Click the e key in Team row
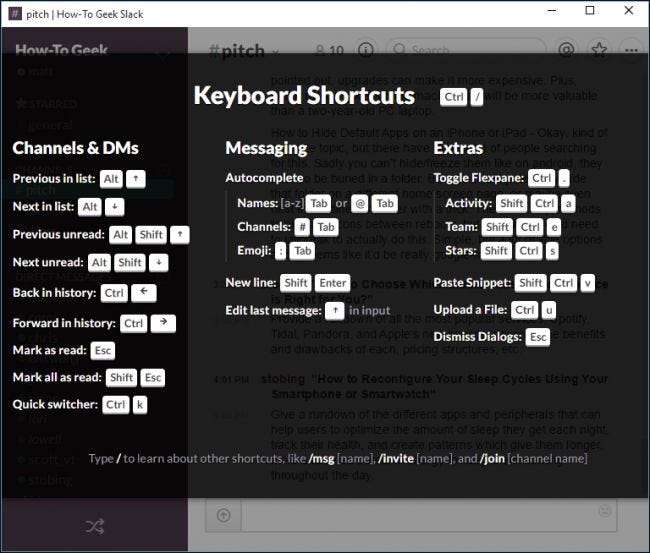Viewport: 650px width, 553px height. pyautogui.click(x=554, y=227)
